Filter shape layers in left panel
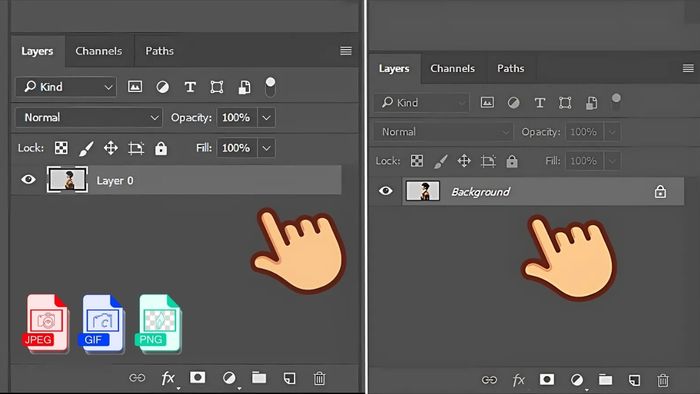The image size is (700, 394). pyautogui.click(x=217, y=87)
